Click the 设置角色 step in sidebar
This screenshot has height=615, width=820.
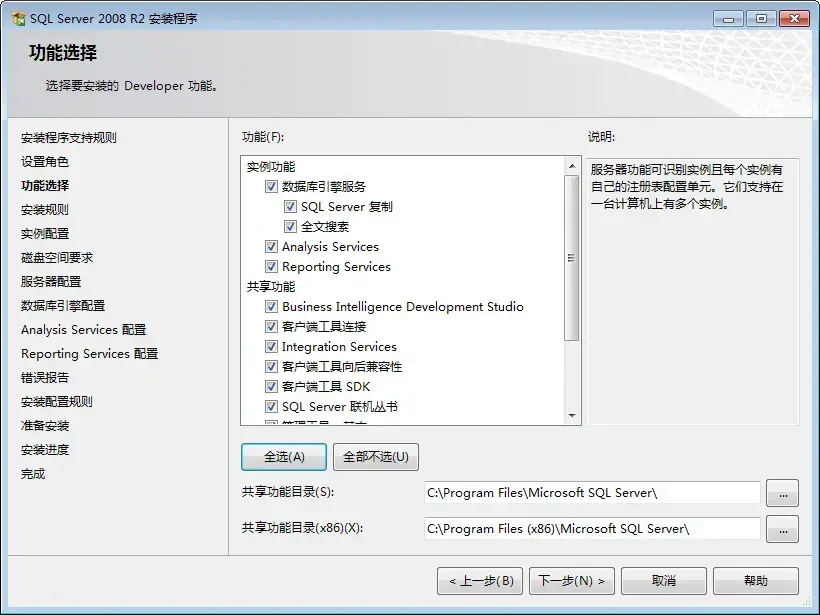(45, 162)
